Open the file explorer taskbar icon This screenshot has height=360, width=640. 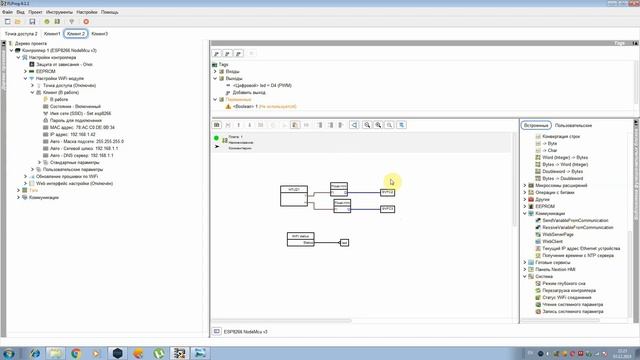(x=55, y=353)
